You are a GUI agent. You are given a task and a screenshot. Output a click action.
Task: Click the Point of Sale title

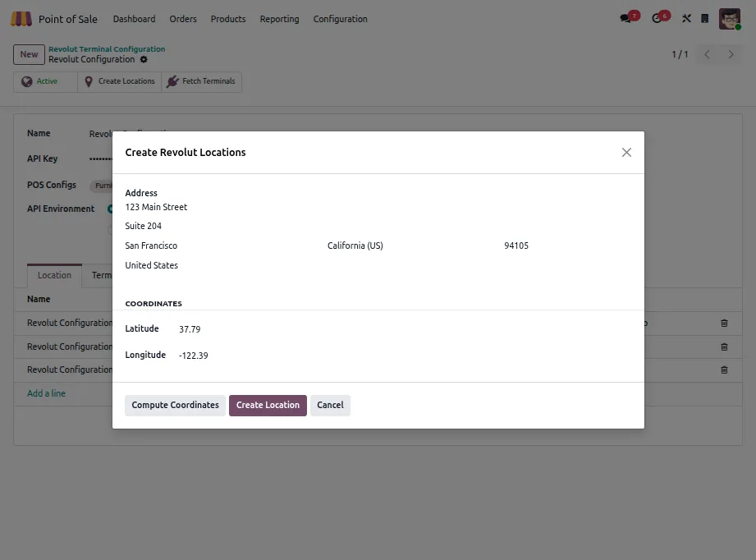click(68, 19)
